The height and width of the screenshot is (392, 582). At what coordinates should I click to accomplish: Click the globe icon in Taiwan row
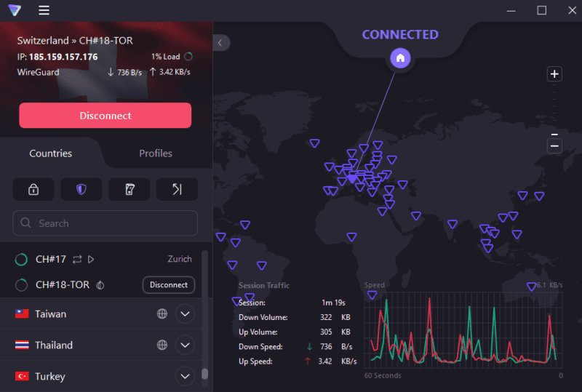pos(162,313)
